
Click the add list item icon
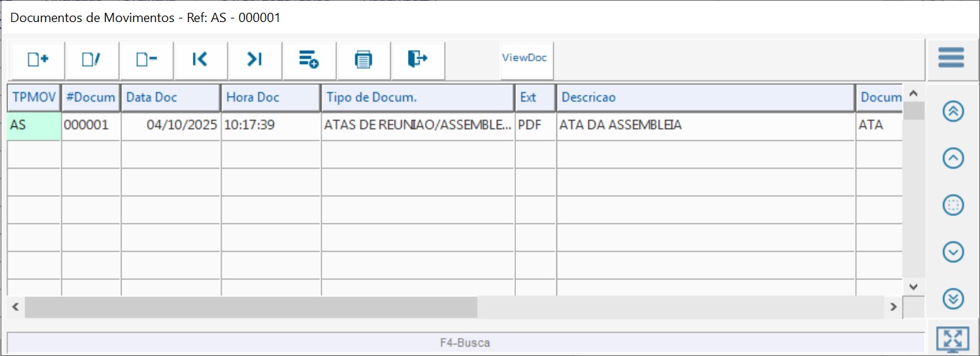[x=309, y=60]
